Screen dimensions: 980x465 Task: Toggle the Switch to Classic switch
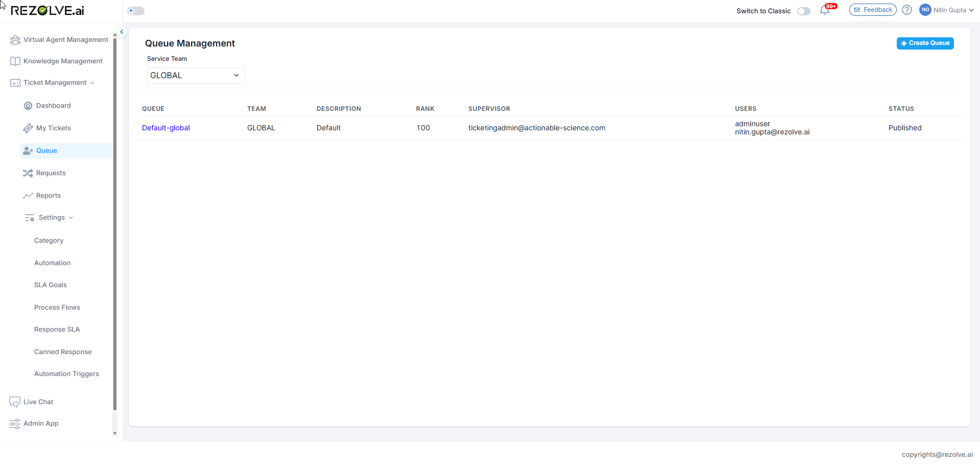[x=804, y=11]
